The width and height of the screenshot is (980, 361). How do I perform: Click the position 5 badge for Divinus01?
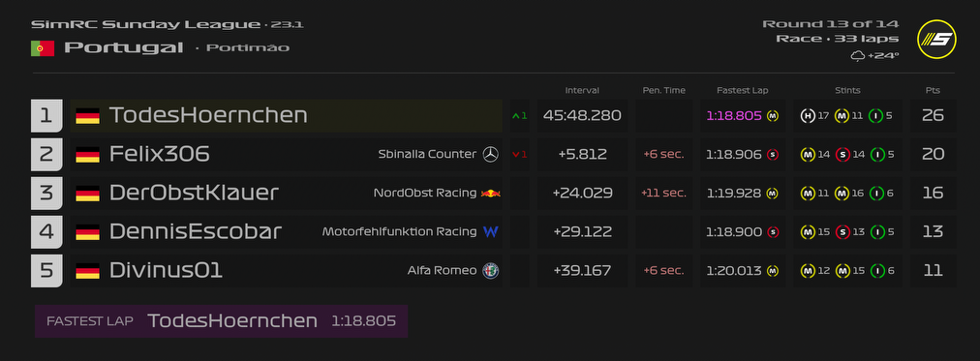pyautogui.click(x=46, y=270)
